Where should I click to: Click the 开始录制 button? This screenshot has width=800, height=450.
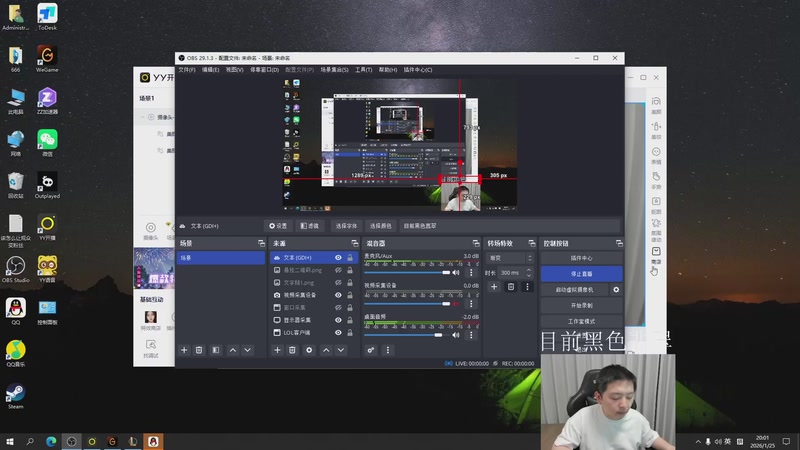tap(582, 305)
